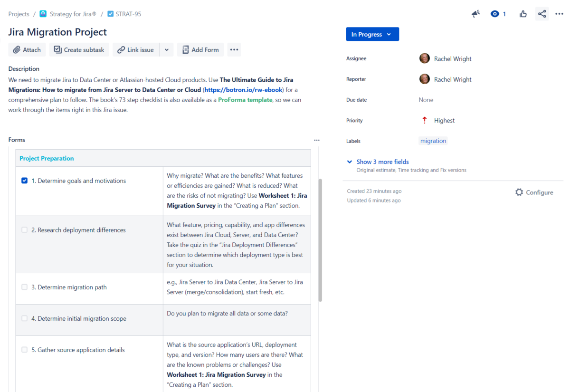
Task: Attach a file using the paperclip button
Action: [x=27, y=49]
